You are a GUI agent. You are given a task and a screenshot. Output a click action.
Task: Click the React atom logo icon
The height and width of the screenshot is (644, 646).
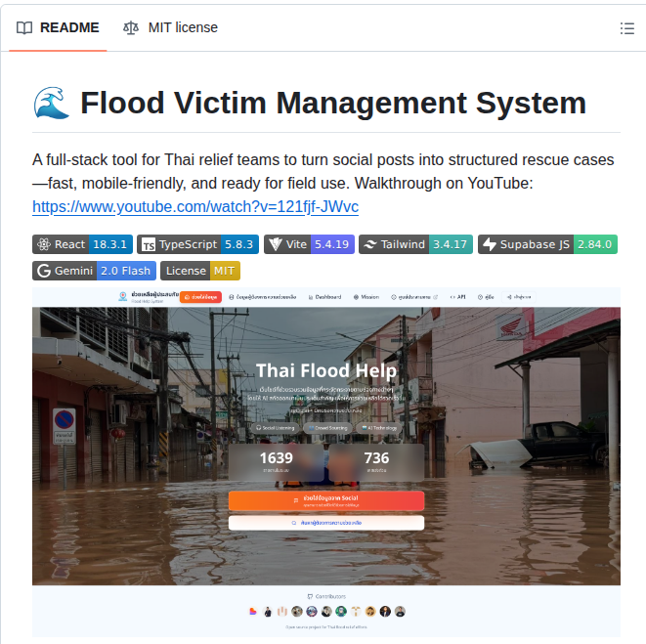[x=44, y=244]
